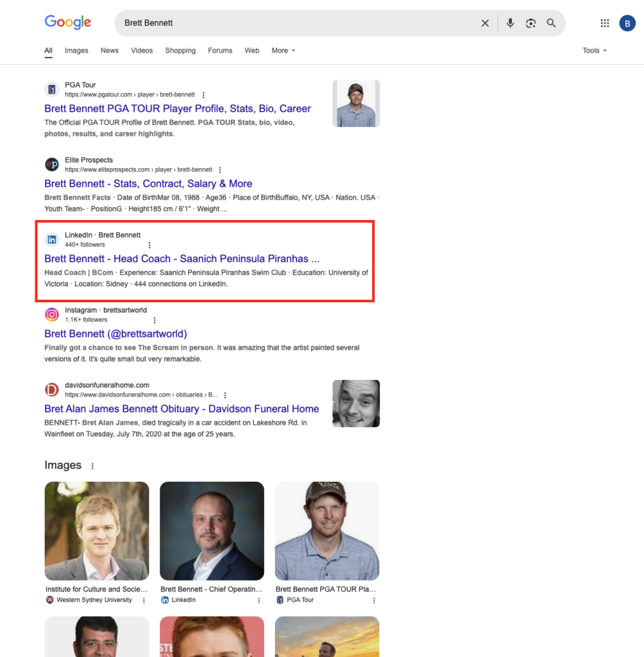This screenshot has height=657, width=644.
Task: Switch to the Forums tab
Action: (220, 51)
